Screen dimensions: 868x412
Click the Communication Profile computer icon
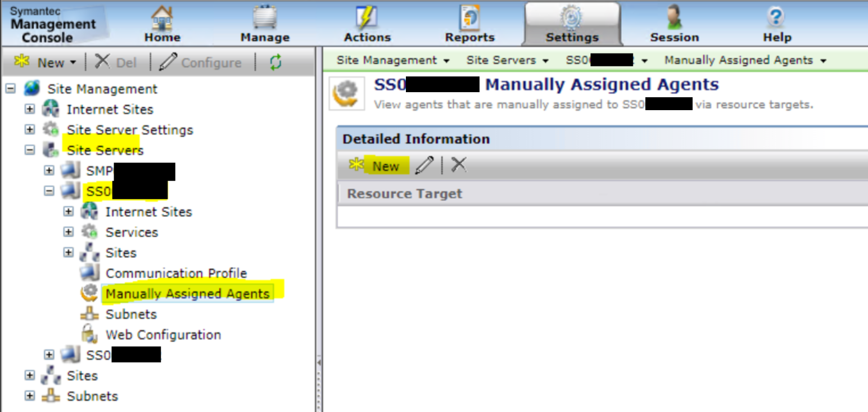click(x=89, y=273)
